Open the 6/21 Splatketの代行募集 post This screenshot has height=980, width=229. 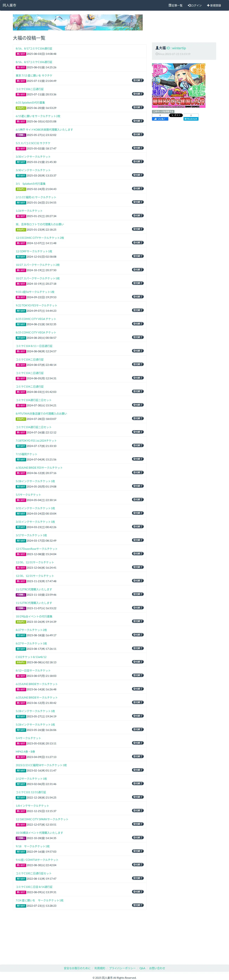click(x=30, y=102)
